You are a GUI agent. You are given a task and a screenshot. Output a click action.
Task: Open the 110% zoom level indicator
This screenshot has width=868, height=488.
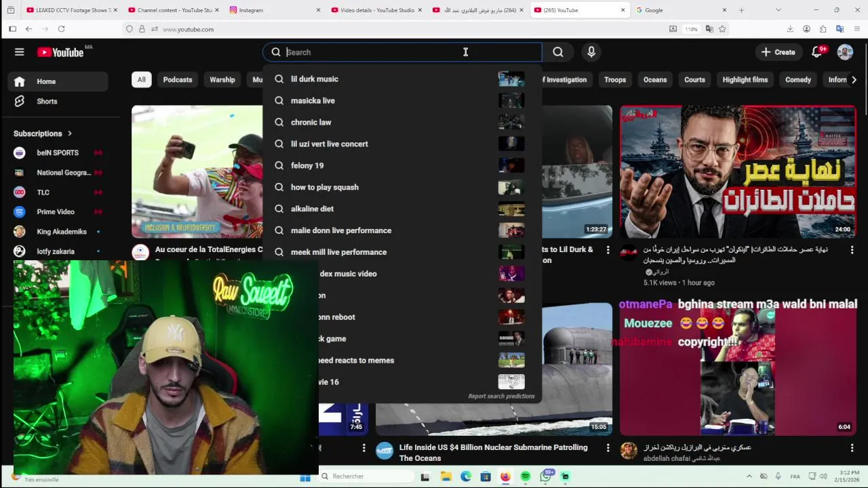691,29
